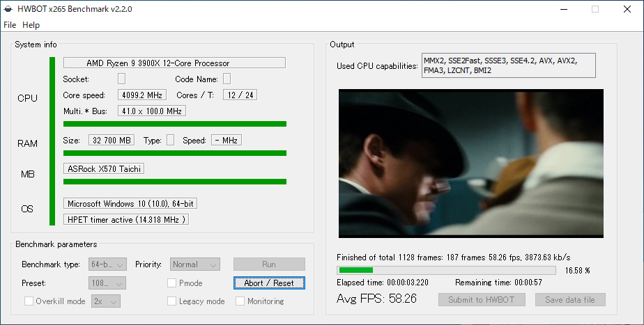Enable Overkill mode checkbox
The height and width of the screenshot is (325, 644).
point(29,301)
